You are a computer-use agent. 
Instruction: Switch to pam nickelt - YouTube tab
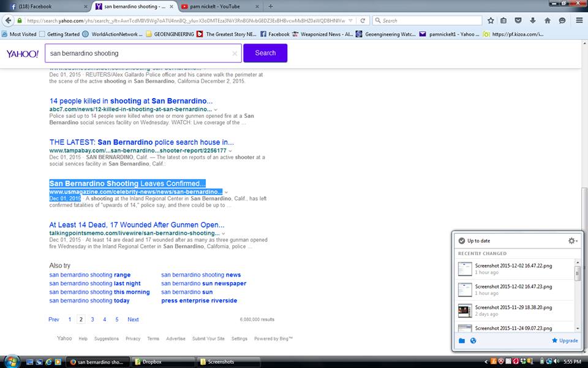[x=220, y=6]
